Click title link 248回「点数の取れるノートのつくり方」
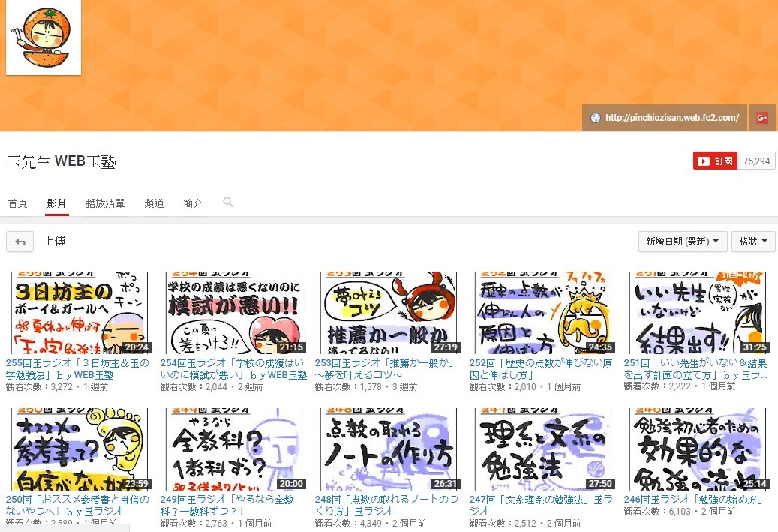778x532 pixels. [386, 505]
